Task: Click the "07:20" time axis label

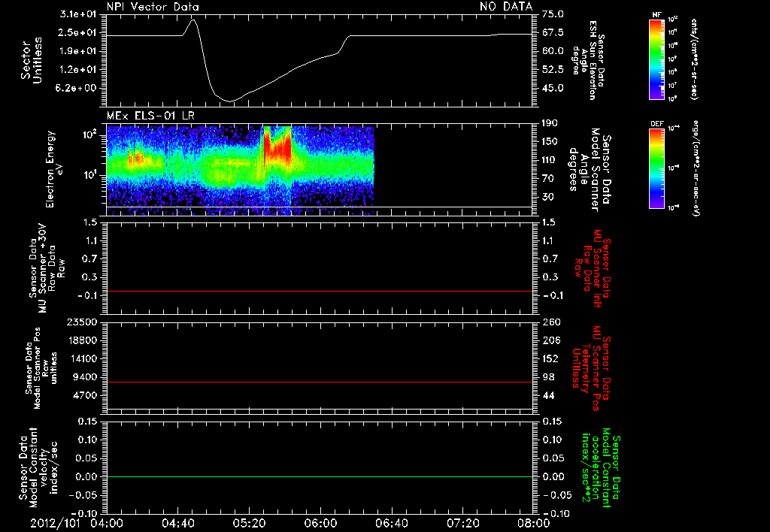Action: point(463,523)
